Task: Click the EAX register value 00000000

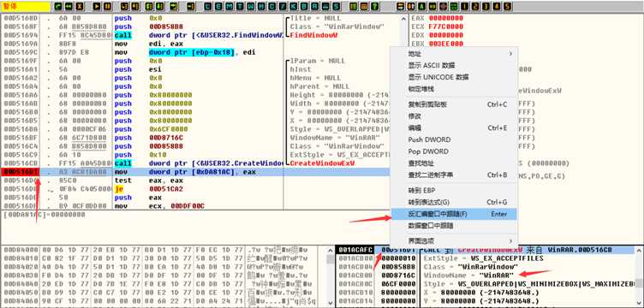Action: click(446, 19)
